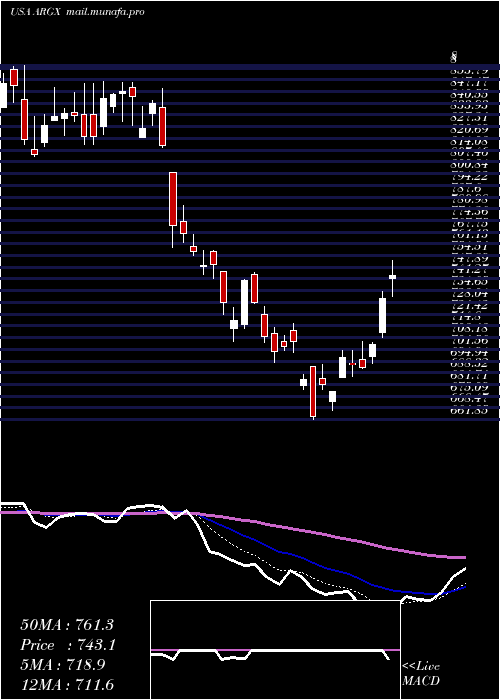Select the 820.69 price axis label
The width and height of the screenshot is (500, 700).
[468, 130]
